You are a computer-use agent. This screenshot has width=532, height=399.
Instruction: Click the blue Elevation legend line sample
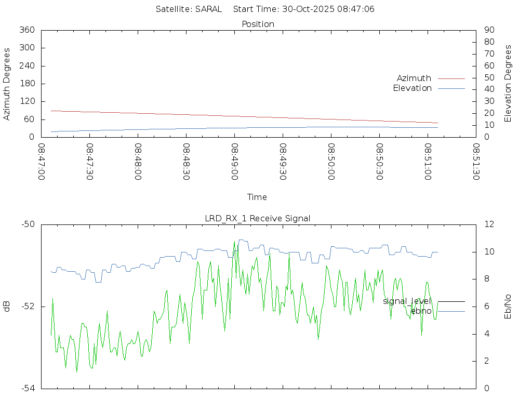coord(451,88)
